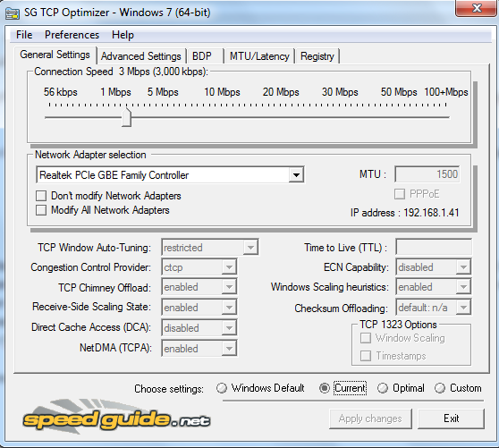Expand TCP Window Auto-Tuning dropdown
Image resolution: width=499 pixels, height=448 pixels.
[250, 248]
